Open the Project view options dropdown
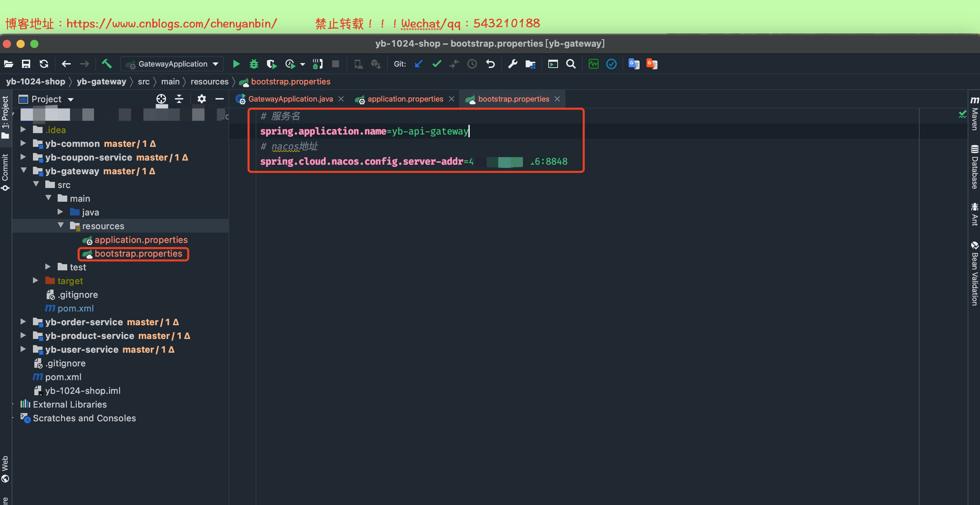Screen dimensions: 980x505 tap(71, 99)
